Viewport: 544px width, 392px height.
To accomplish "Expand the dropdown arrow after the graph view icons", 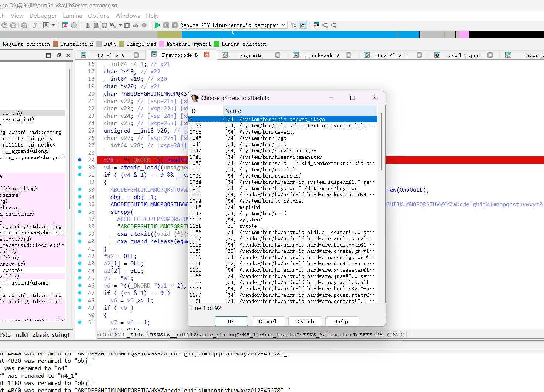I will (120, 25).
